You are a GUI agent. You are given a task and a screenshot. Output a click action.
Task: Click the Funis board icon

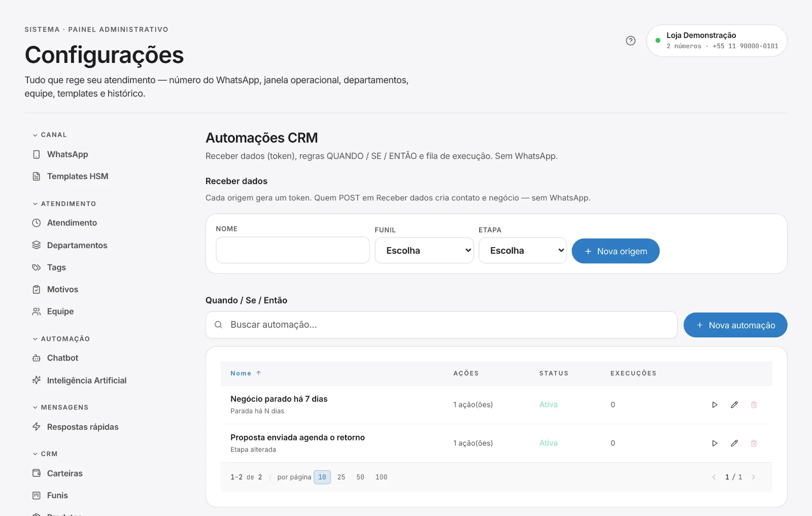tap(37, 495)
